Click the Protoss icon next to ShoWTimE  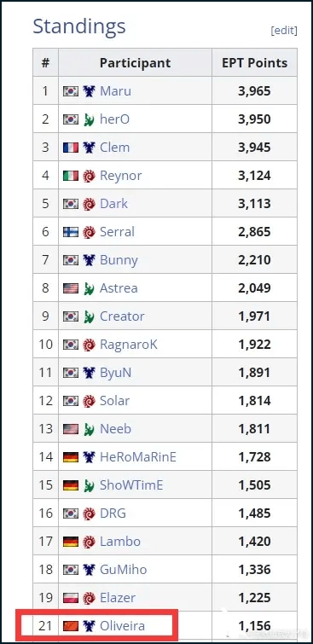point(89,485)
